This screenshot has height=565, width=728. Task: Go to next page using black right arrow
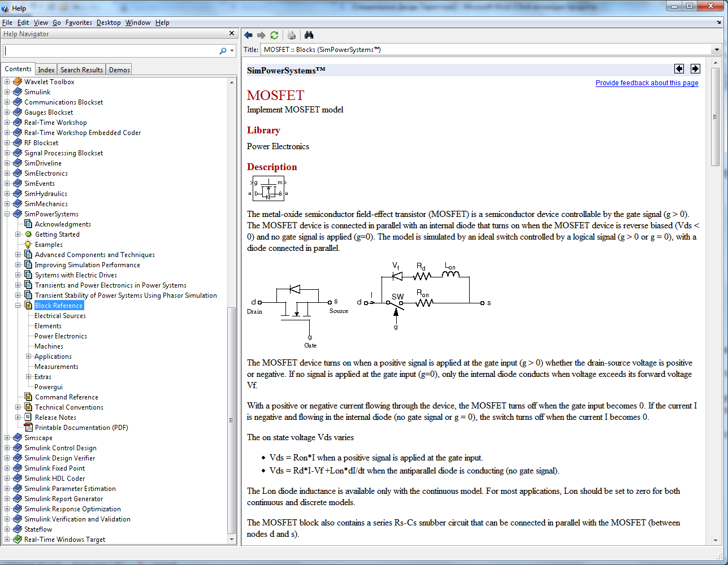tap(695, 69)
